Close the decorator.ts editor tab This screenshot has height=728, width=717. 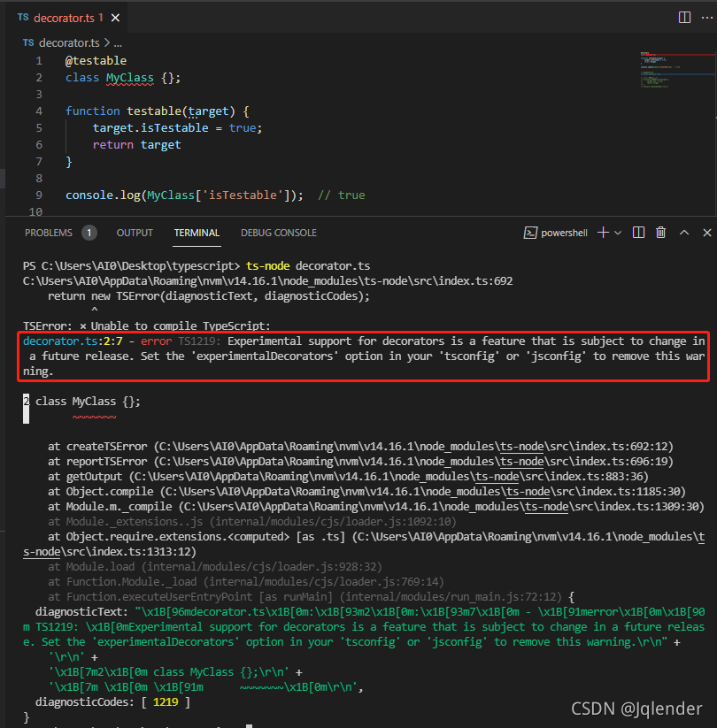[115, 18]
